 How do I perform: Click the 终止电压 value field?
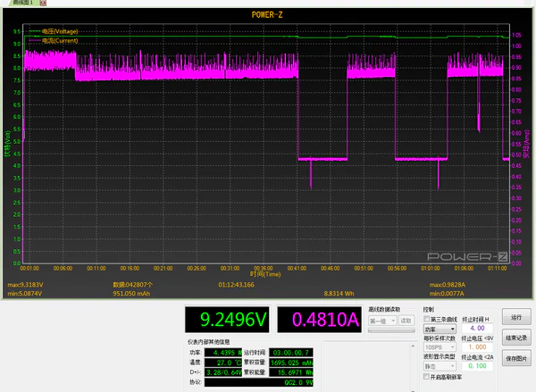pos(478,347)
